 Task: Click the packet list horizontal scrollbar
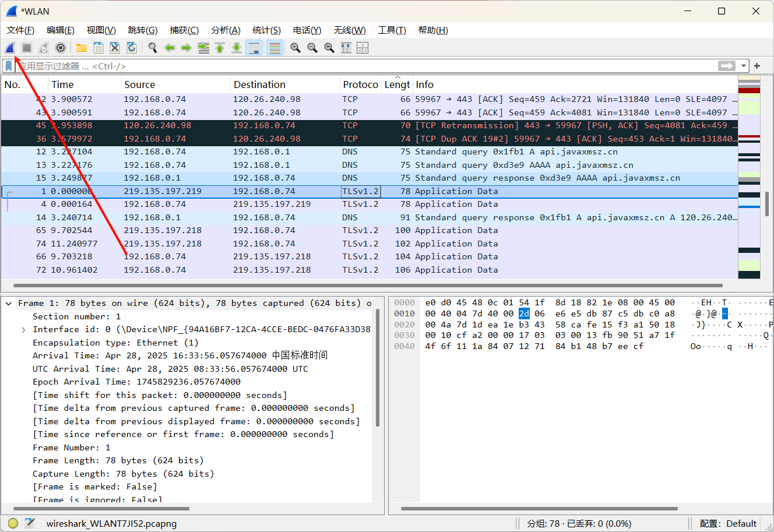point(368,286)
